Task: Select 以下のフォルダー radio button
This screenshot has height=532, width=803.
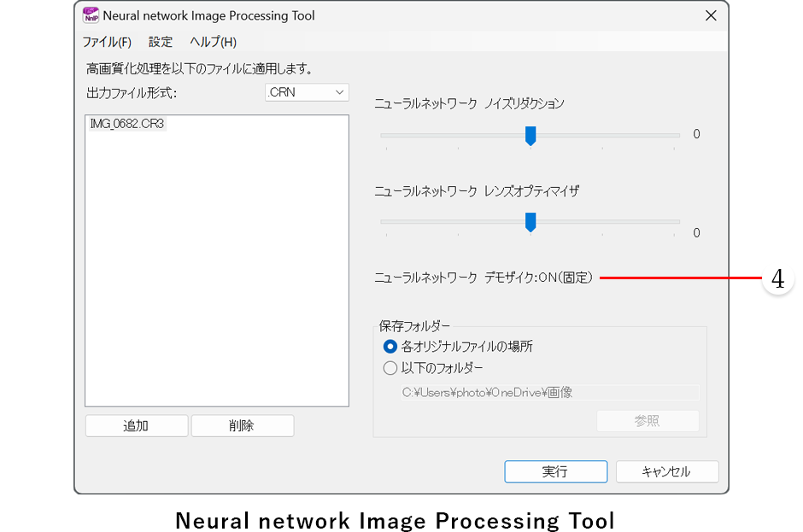Action: (390, 368)
